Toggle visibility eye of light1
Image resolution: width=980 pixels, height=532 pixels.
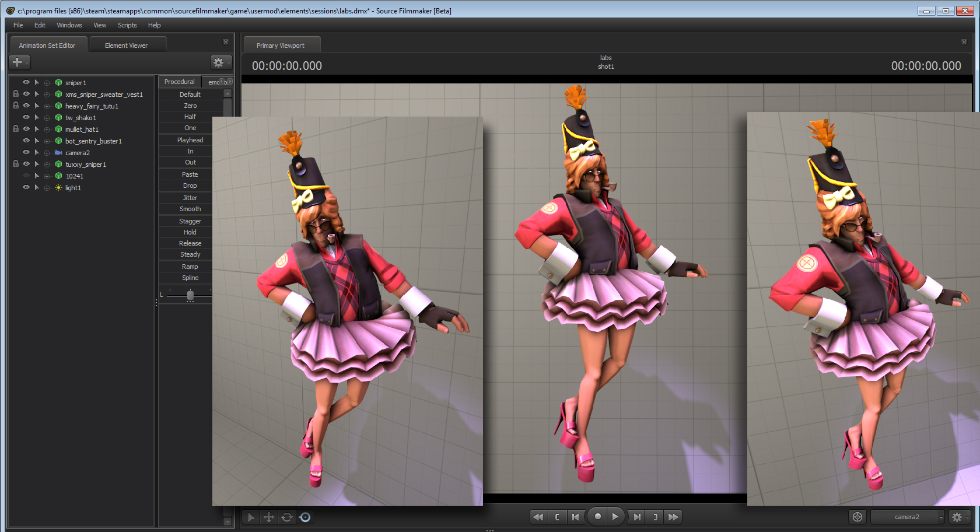(x=26, y=187)
